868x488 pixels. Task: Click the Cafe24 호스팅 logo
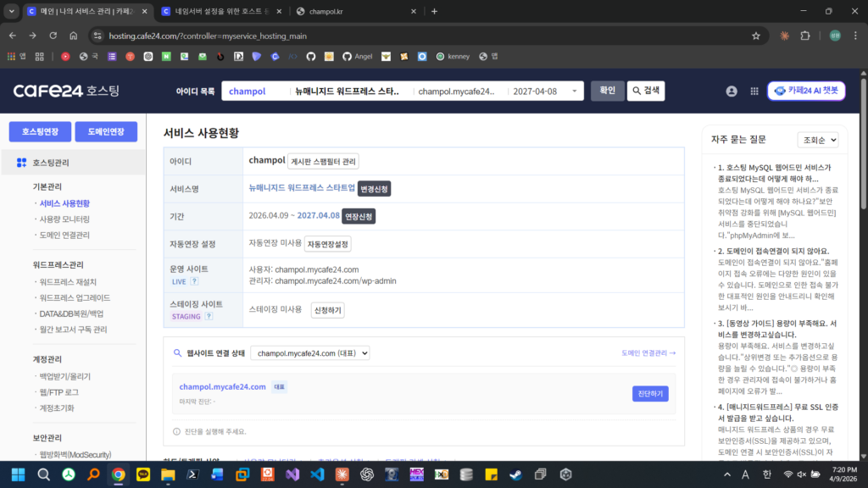(x=66, y=91)
